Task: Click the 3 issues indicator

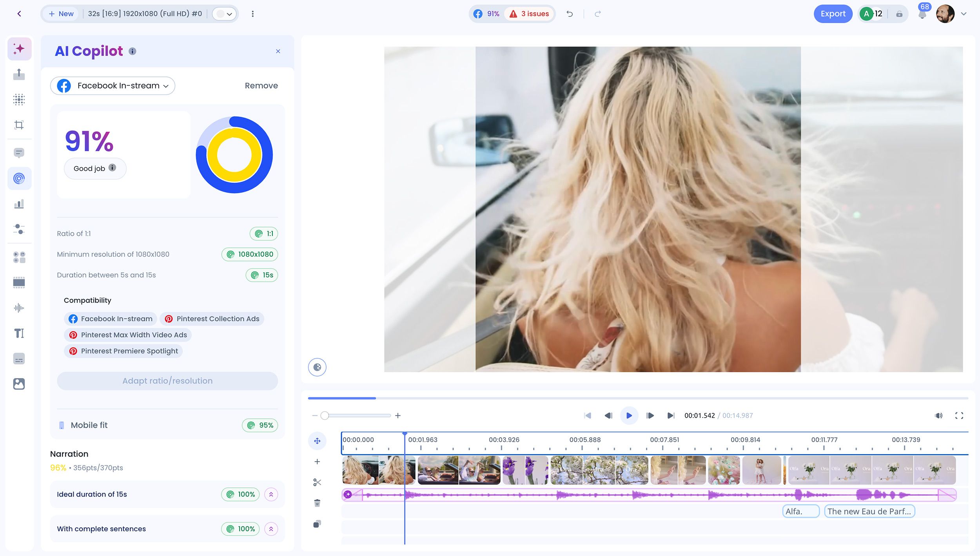Action: tap(530, 14)
